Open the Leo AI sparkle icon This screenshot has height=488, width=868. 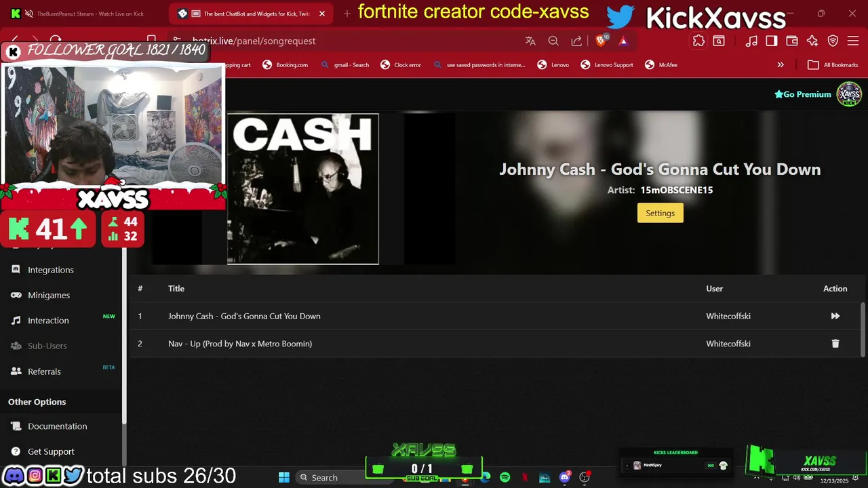(812, 41)
